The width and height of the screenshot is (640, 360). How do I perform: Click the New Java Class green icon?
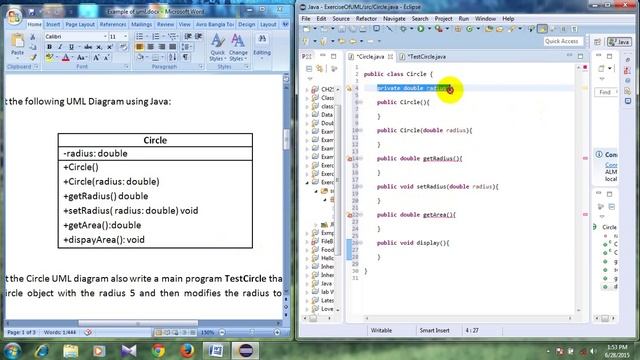pyautogui.click(x=469, y=29)
